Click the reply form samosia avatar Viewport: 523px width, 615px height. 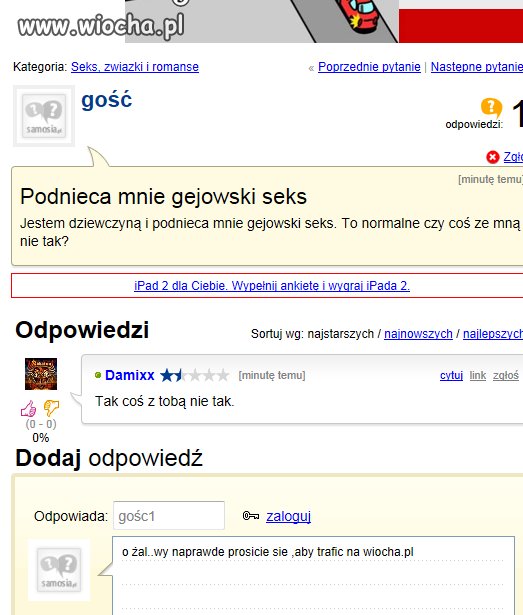point(59,570)
